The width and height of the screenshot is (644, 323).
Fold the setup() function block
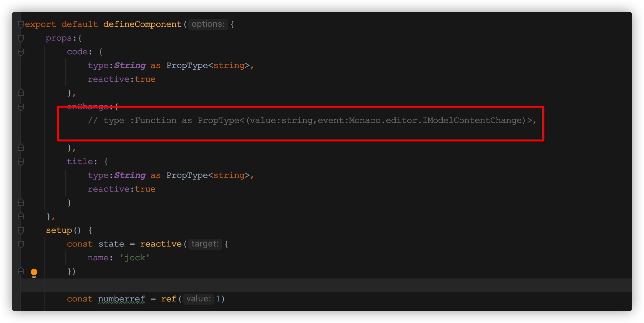click(x=21, y=230)
